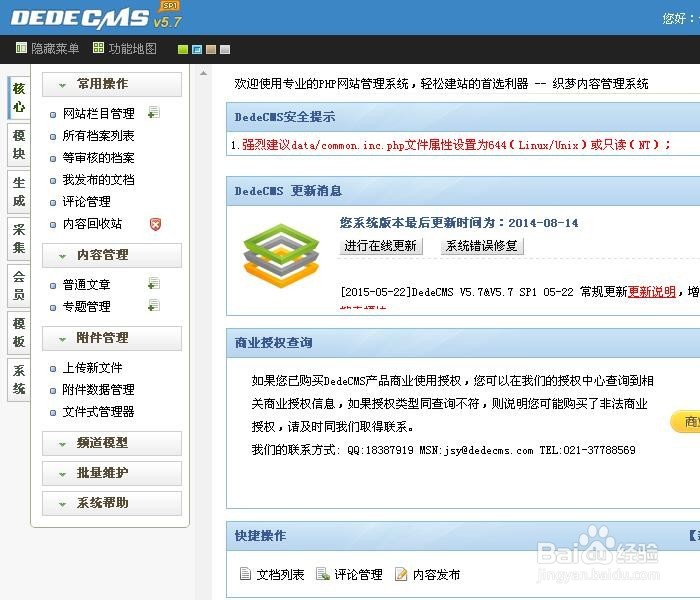Screen dimensions: 700x600
Task: Switch to the 系统 side tab
Action: [x=19, y=380]
